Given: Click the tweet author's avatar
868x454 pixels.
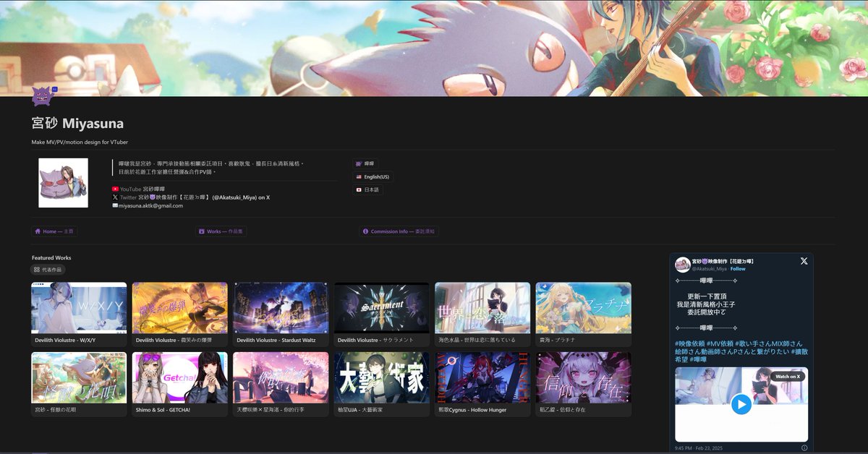Looking at the screenshot, I should click(682, 264).
